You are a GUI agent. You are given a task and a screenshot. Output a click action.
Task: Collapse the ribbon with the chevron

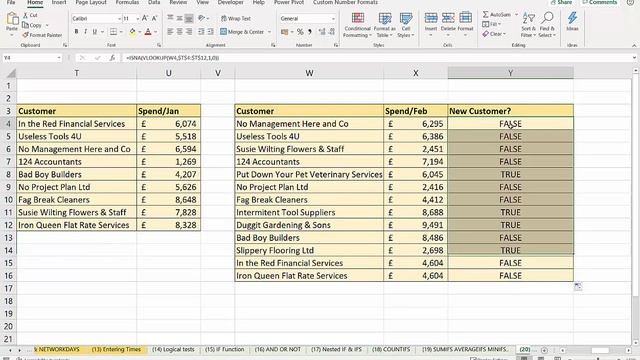click(x=634, y=45)
